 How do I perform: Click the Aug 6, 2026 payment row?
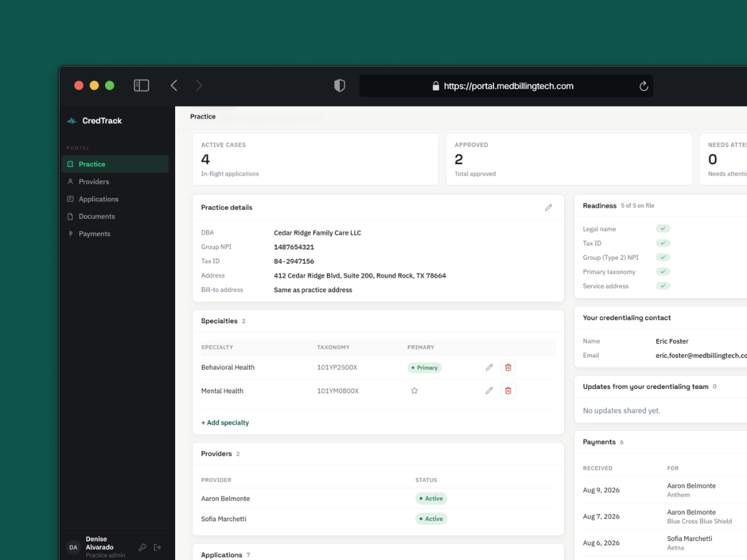point(665,543)
